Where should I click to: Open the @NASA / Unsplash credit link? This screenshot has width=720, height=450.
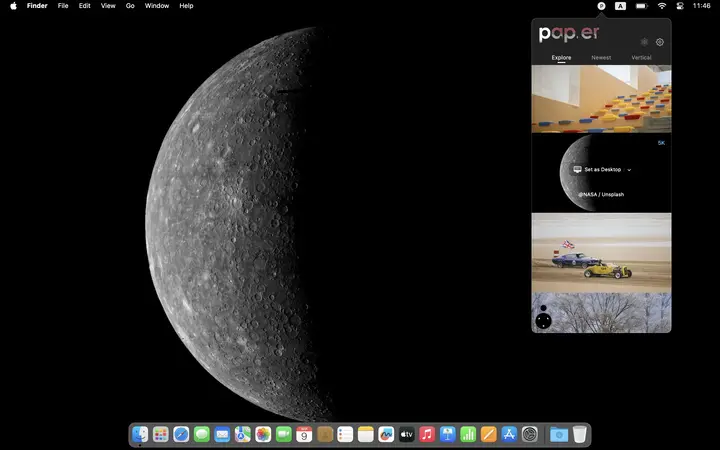pos(601,194)
